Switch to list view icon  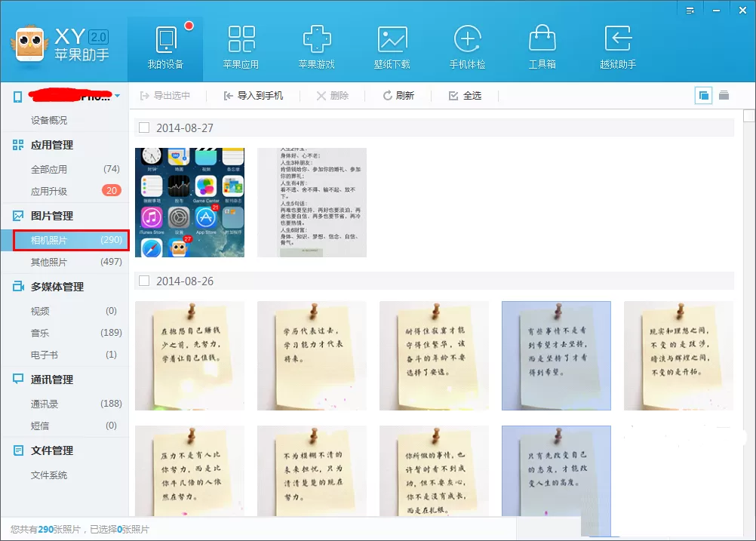click(x=724, y=96)
